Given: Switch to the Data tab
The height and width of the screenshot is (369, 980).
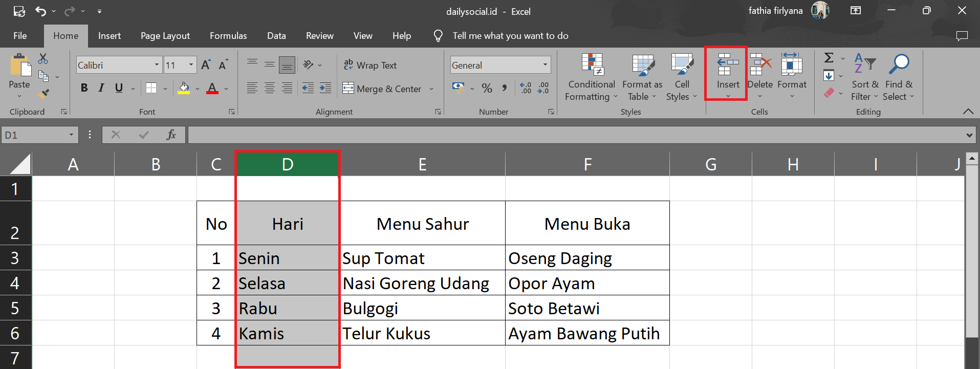Looking at the screenshot, I should 276,36.
